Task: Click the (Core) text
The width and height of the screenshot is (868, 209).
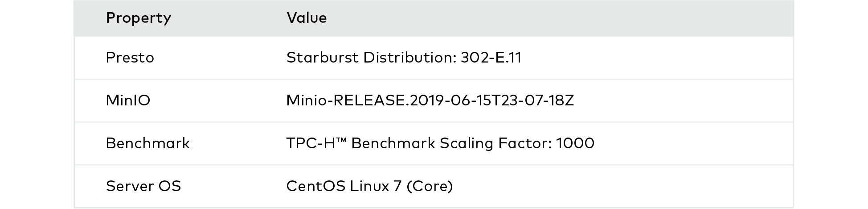Action: tap(430, 186)
